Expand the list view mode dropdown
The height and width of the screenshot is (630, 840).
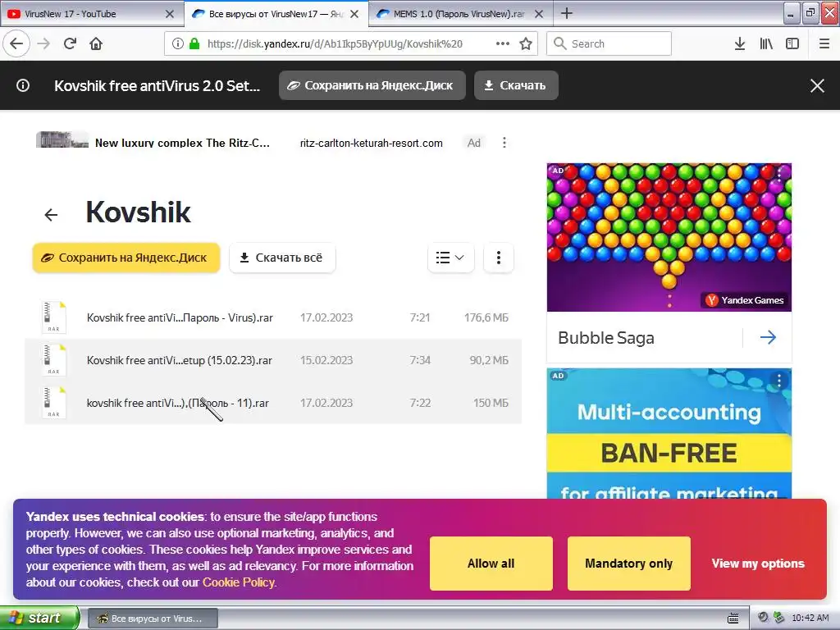450,258
